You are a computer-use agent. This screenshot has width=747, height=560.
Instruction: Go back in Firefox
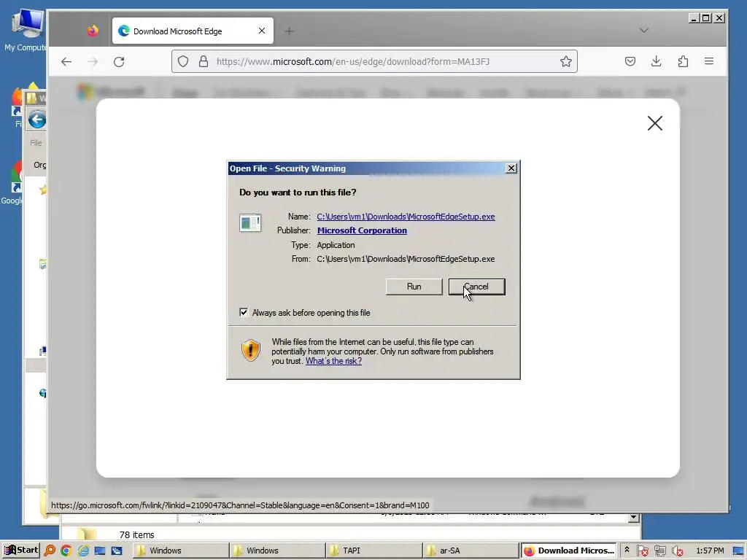tap(66, 61)
